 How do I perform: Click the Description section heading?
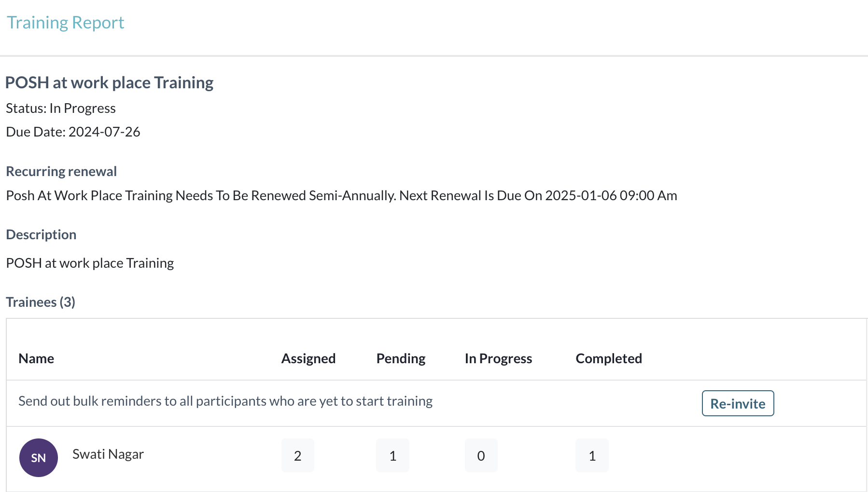pyautogui.click(x=41, y=234)
